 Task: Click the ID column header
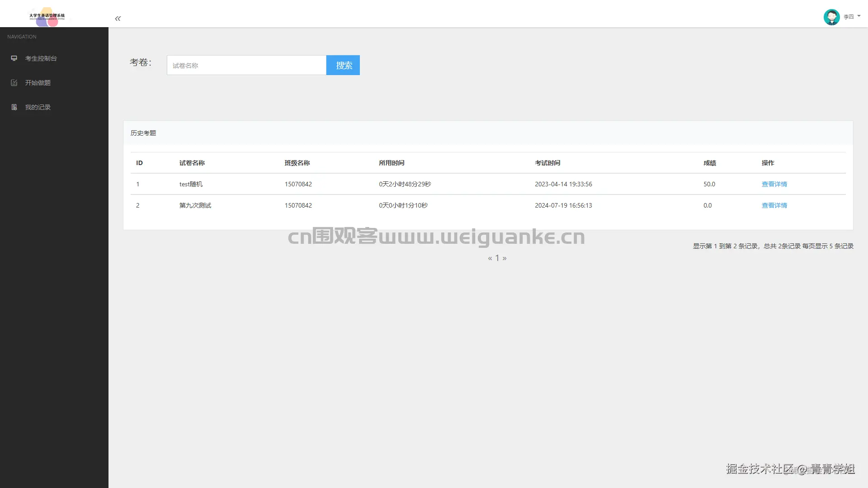pos(139,163)
